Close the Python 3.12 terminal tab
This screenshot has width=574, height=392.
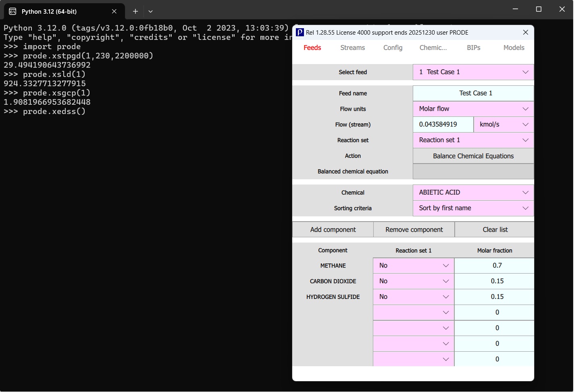pos(114,11)
